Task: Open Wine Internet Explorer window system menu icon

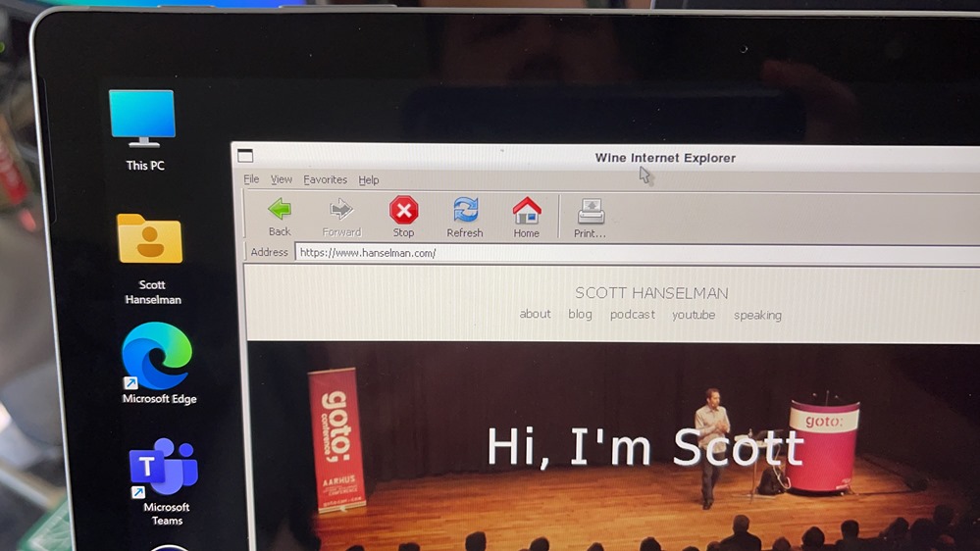Action: point(245,155)
